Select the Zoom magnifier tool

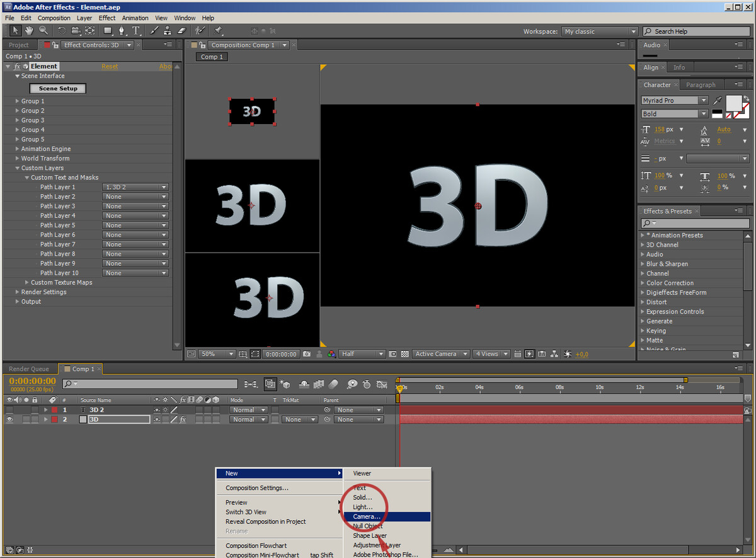[x=43, y=31]
